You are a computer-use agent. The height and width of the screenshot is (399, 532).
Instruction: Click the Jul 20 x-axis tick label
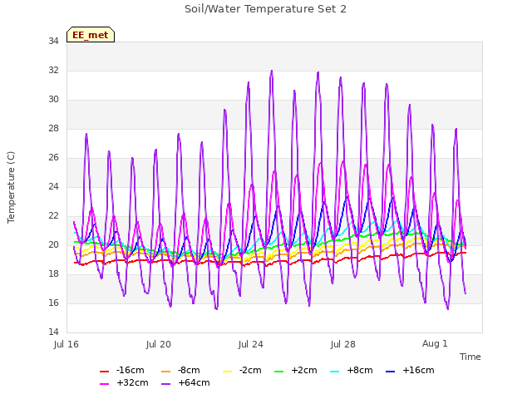click(x=159, y=344)
